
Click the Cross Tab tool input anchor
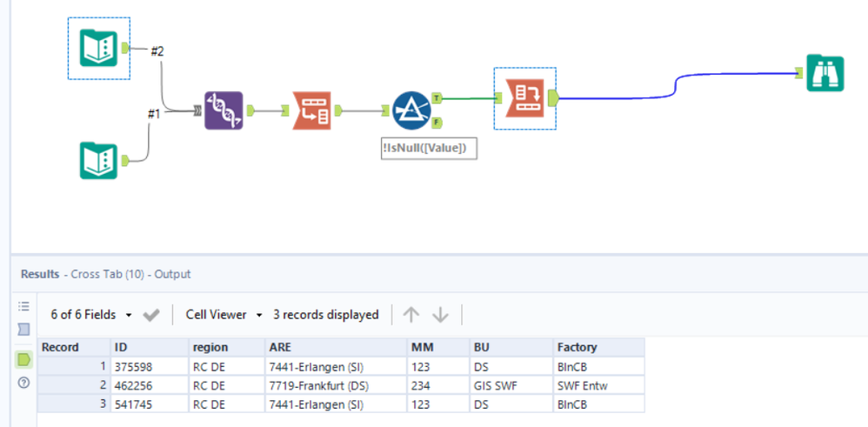pyautogui.click(x=498, y=98)
